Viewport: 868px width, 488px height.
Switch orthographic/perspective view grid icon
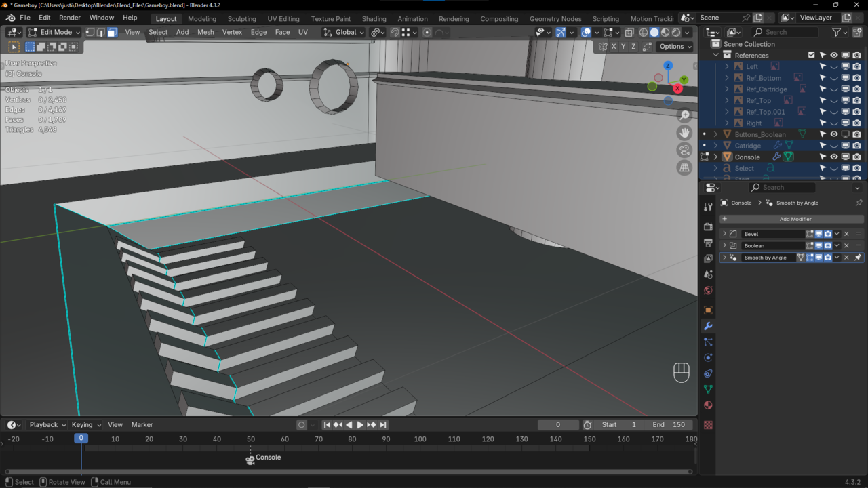pos(684,167)
